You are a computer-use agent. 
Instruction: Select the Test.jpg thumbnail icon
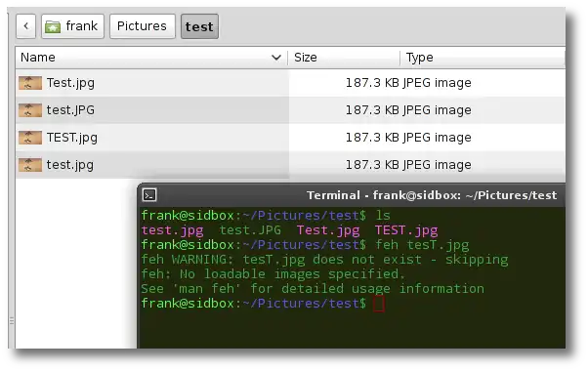(30, 83)
